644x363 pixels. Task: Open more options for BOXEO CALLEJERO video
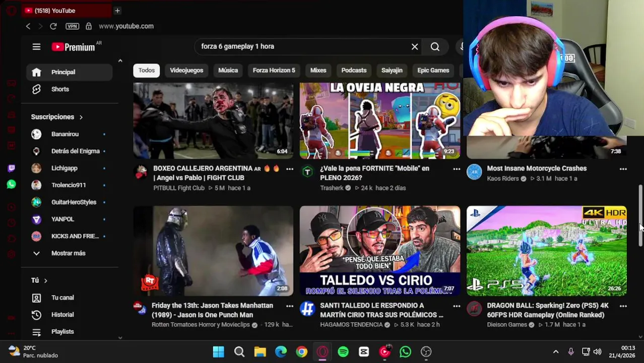pyautogui.click(x=290, y=169)
